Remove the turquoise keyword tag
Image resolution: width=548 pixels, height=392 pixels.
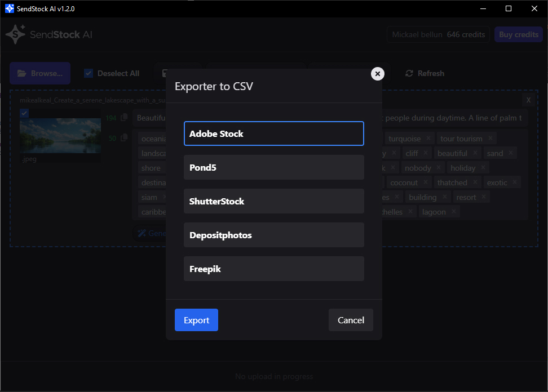point(428,138)
